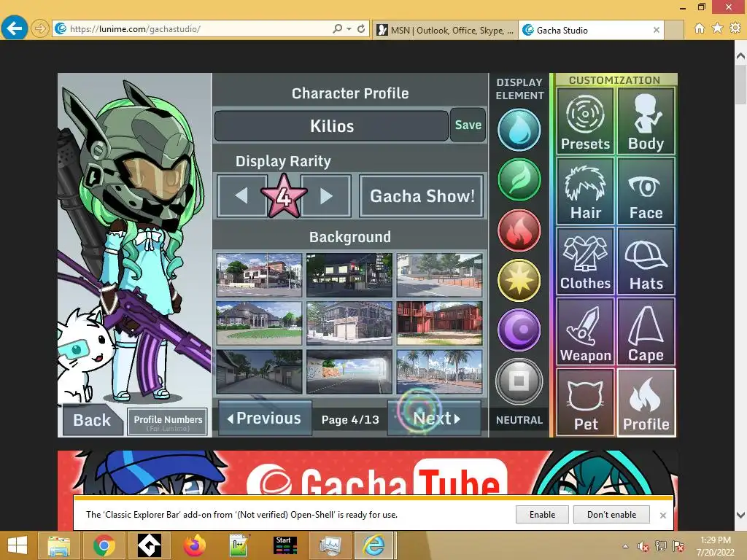747x560 pixels.
Task: Open the address bar dropdown arrow
Action: pyautogui.click(x=349, y=29)
